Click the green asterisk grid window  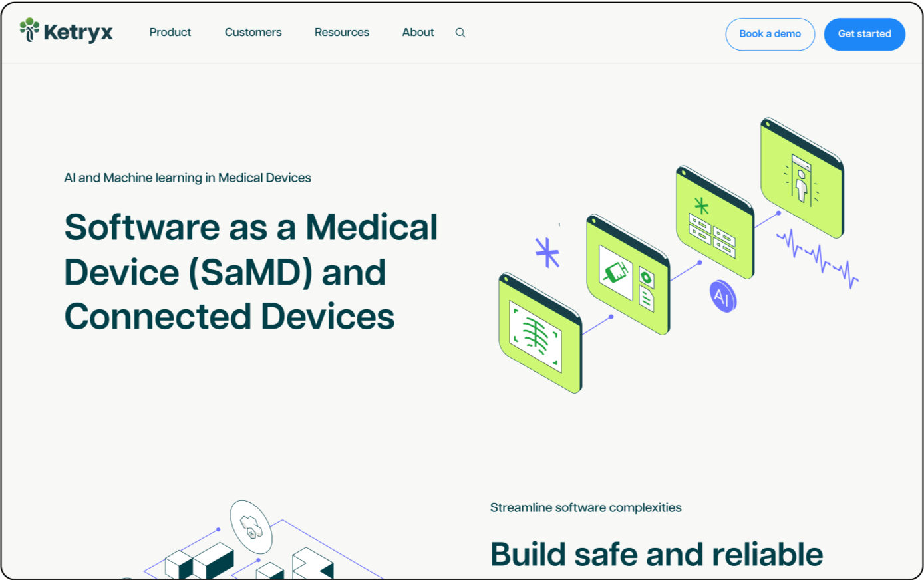714,223
